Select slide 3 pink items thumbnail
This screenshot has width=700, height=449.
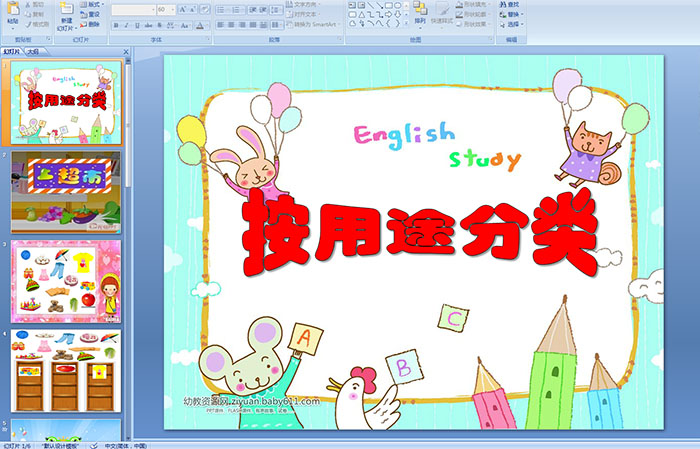(x=66, y=281)
